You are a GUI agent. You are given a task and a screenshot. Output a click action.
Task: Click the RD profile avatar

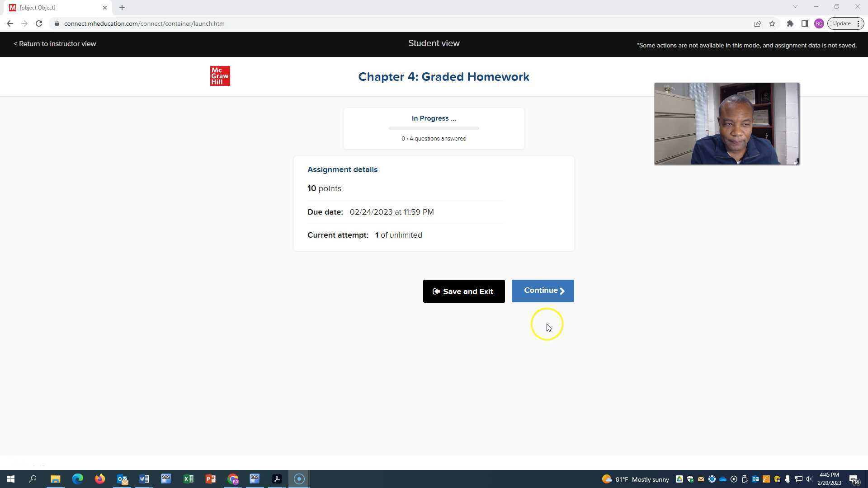819,23
